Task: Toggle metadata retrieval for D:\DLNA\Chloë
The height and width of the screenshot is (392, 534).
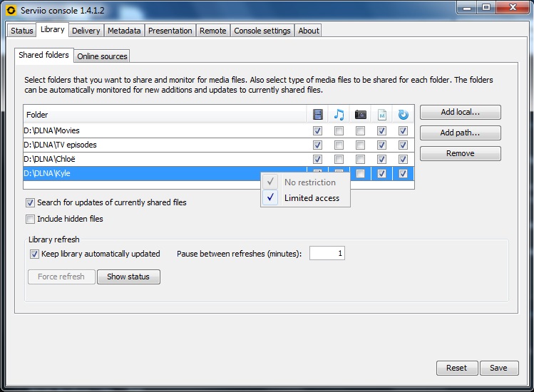Action: (x=381, y=160)
